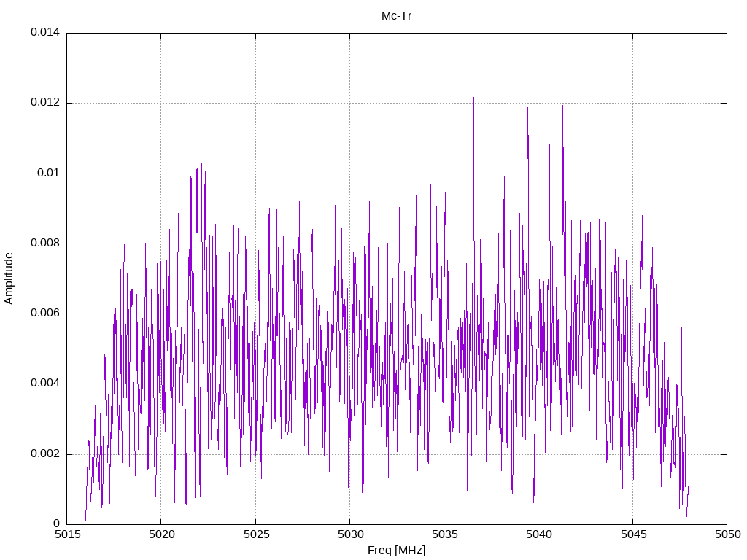Click the 5040 x-axis tick label

click(539, 534)
